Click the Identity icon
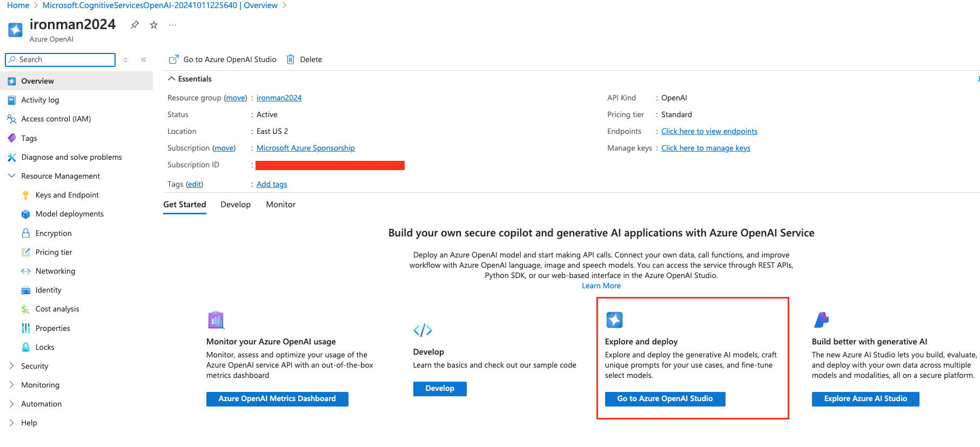The height and width of the screenshot is (447, 980). [x=25, y=290]
